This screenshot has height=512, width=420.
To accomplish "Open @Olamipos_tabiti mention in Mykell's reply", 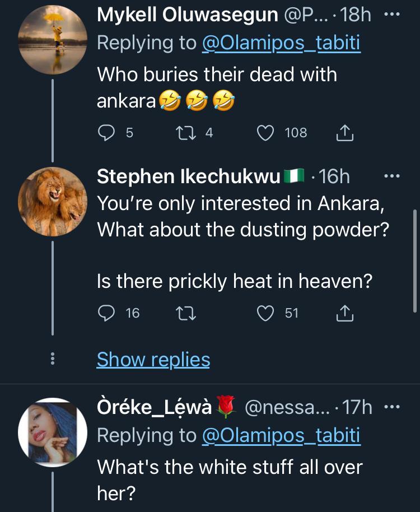I will click(282, 43).
